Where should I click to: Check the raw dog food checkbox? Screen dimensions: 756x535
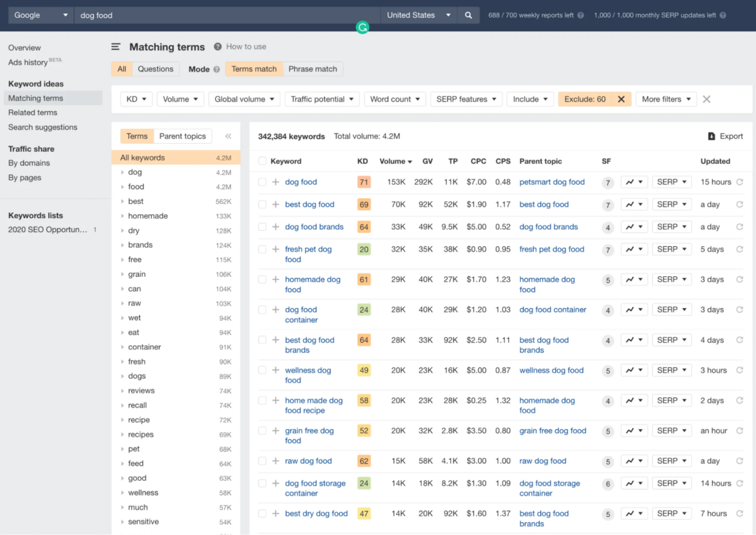click(262, 461)
